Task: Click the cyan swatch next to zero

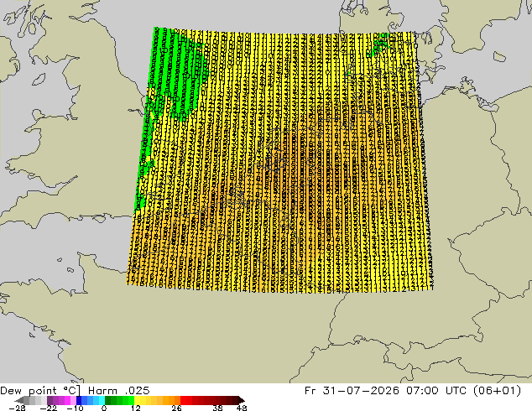Action: coord(102,400)
